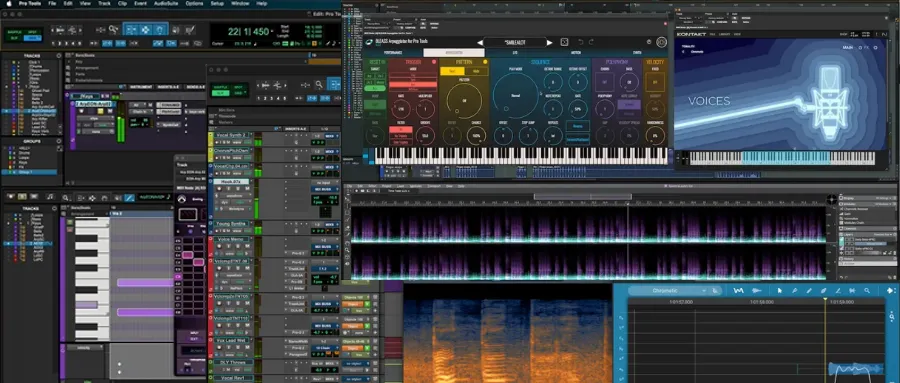Click the KONTAKT logo
The width and height of the screenshot is (900, 383).
point(690,34)
